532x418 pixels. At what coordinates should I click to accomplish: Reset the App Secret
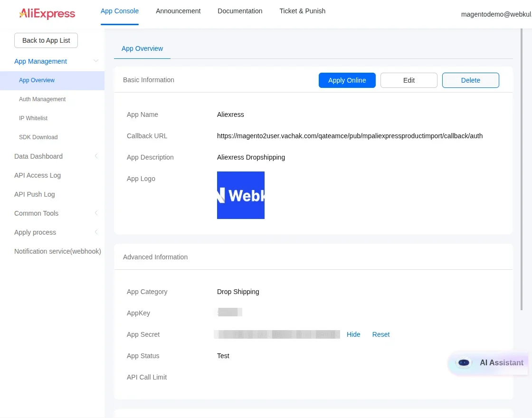pos(380,334)
